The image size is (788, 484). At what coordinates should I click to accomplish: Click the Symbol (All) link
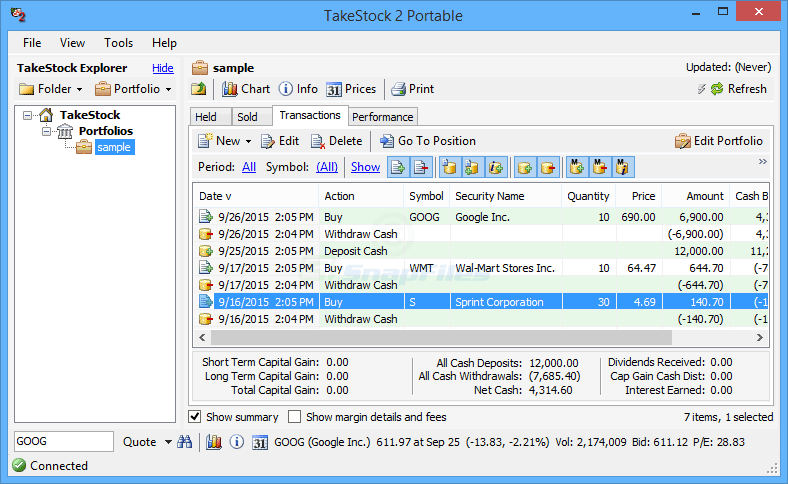click(327, 167)
